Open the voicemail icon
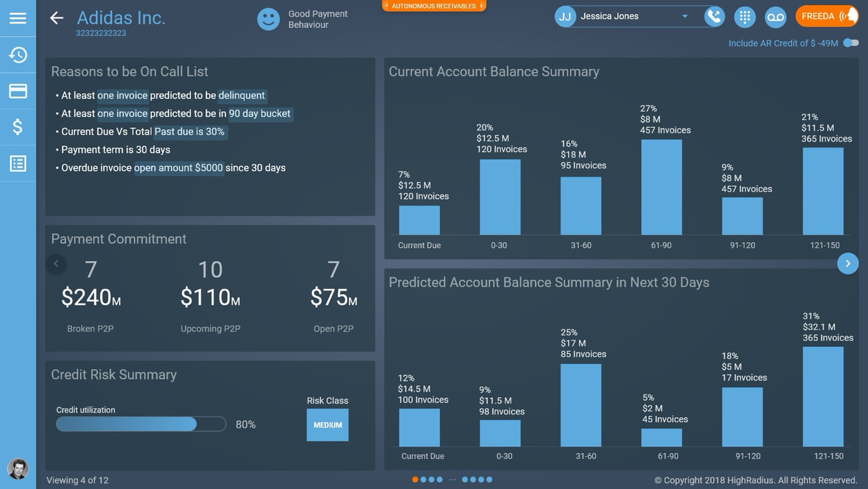Image resolution: width=868 pixels, height=489 pixels. click(776, 17)
